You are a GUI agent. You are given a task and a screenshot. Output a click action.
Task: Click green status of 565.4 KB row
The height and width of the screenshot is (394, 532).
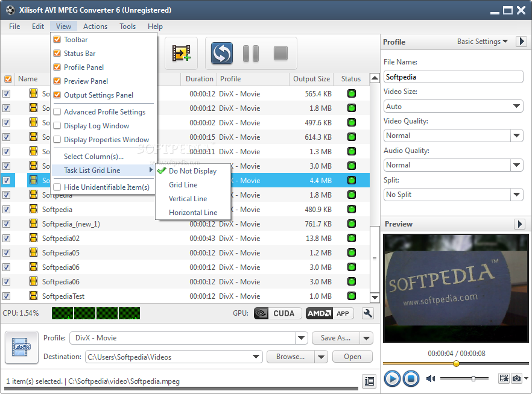click(352, 93)
